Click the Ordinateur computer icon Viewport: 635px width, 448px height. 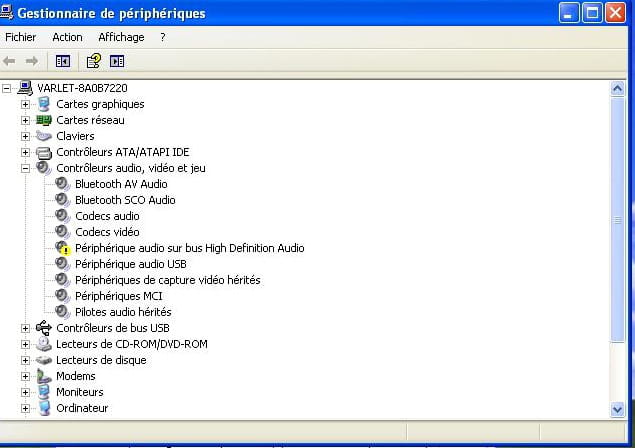click(44, 408)
